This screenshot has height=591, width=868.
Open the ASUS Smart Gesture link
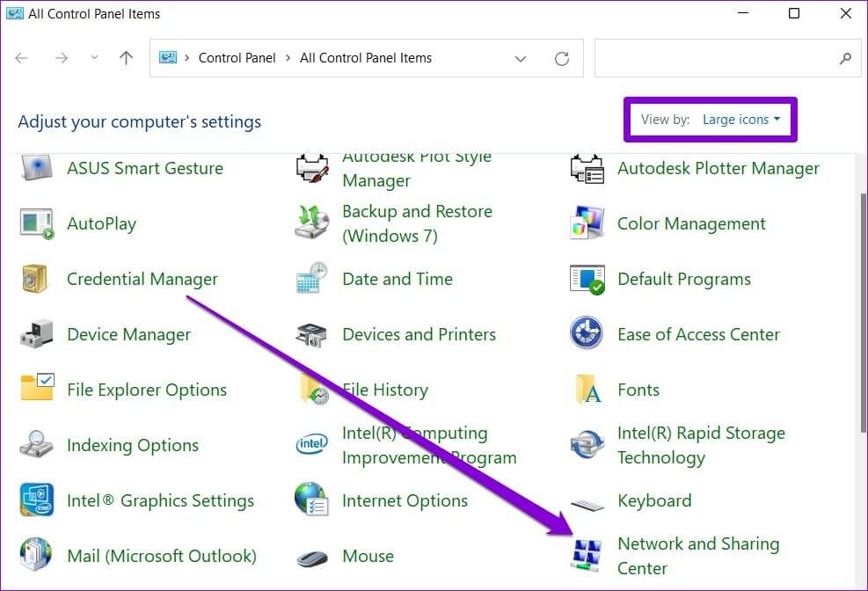[145, 168]
